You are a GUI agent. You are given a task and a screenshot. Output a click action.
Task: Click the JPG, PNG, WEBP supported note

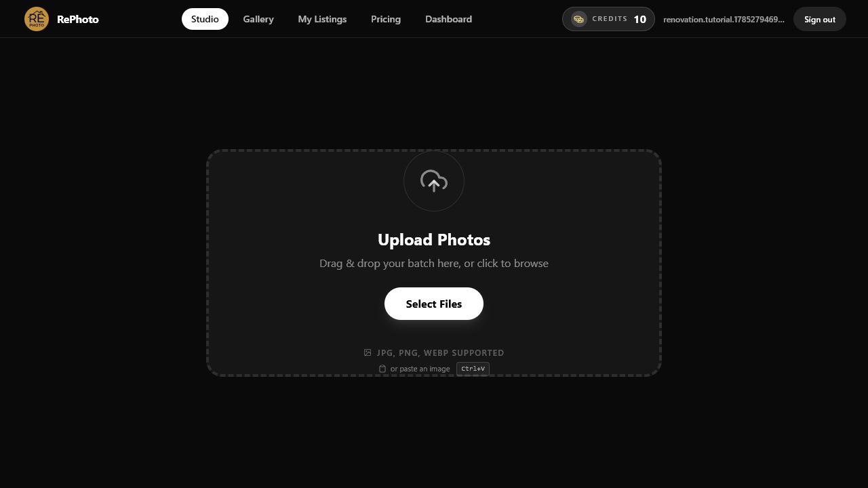(441, 352)
